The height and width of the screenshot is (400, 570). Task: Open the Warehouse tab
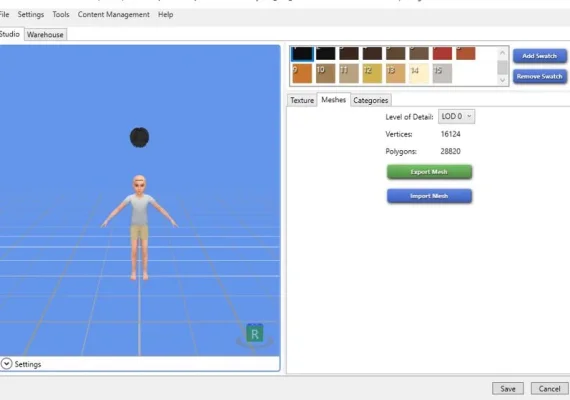coord(45,35)
